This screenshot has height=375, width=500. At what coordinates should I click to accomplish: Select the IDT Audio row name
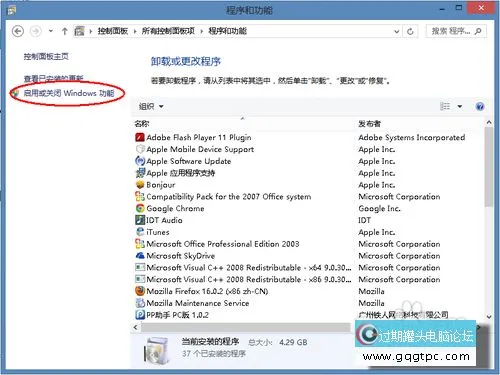coord(164,220)
